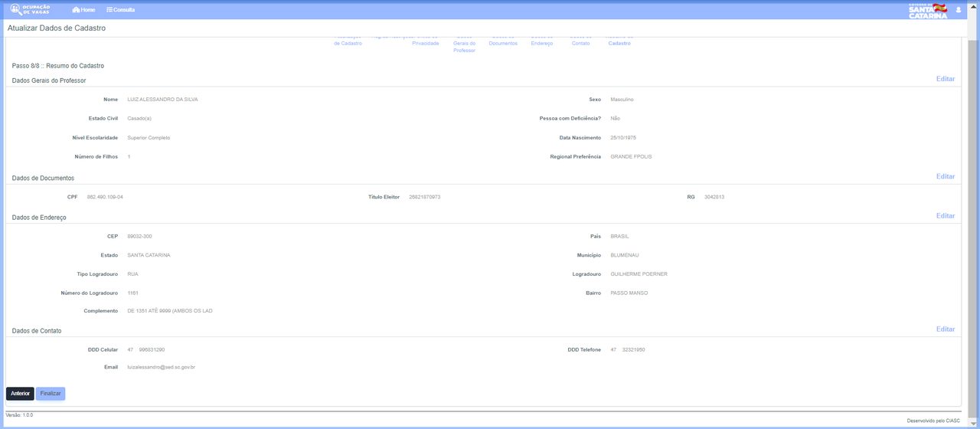The height and width of the screenshot is (429, 980).
Task: Select the Estado Civil value Casado(a)
Action: [139, 119]
